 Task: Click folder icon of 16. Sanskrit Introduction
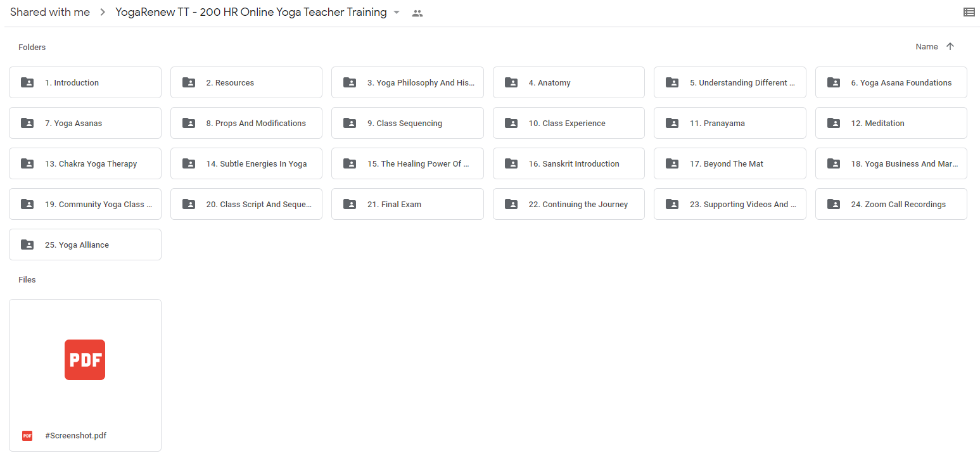tap(511, 163)
